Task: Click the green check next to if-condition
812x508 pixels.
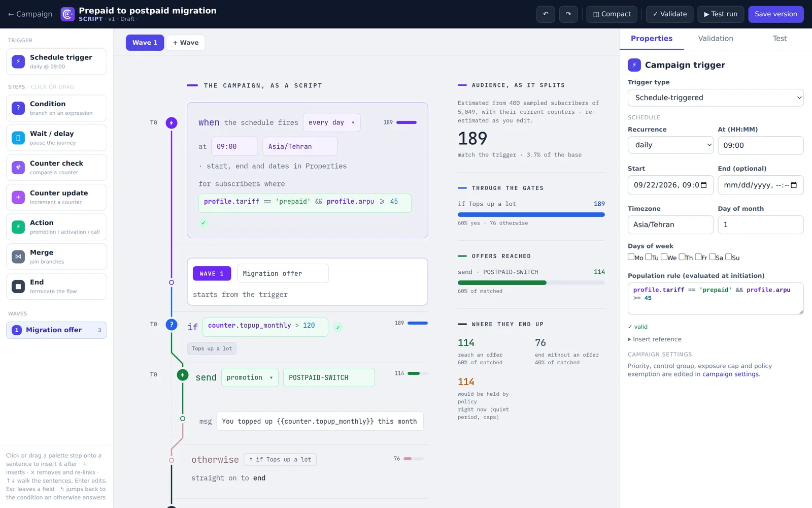Action: pos(338,327)
